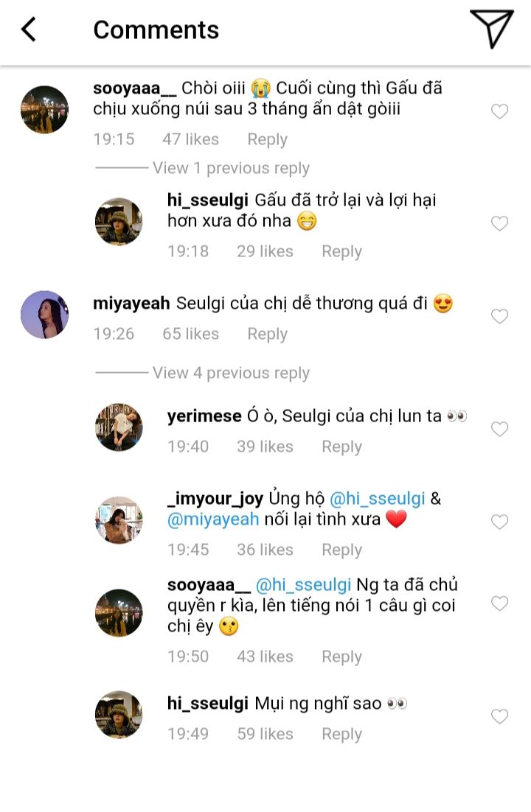Like yerimese's reply with the heart
The height and width of the screenshot is (812, 531).
tap(499, 429)
